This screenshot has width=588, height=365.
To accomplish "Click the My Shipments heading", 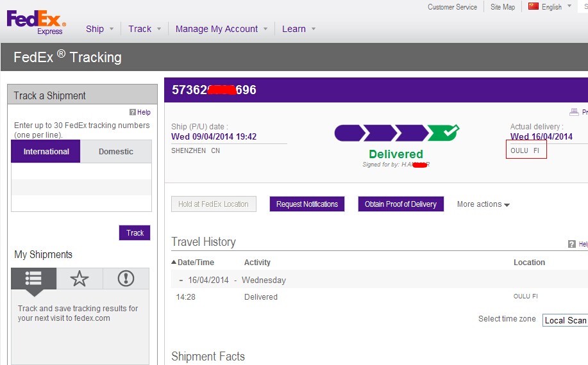I will pos(43,255).
